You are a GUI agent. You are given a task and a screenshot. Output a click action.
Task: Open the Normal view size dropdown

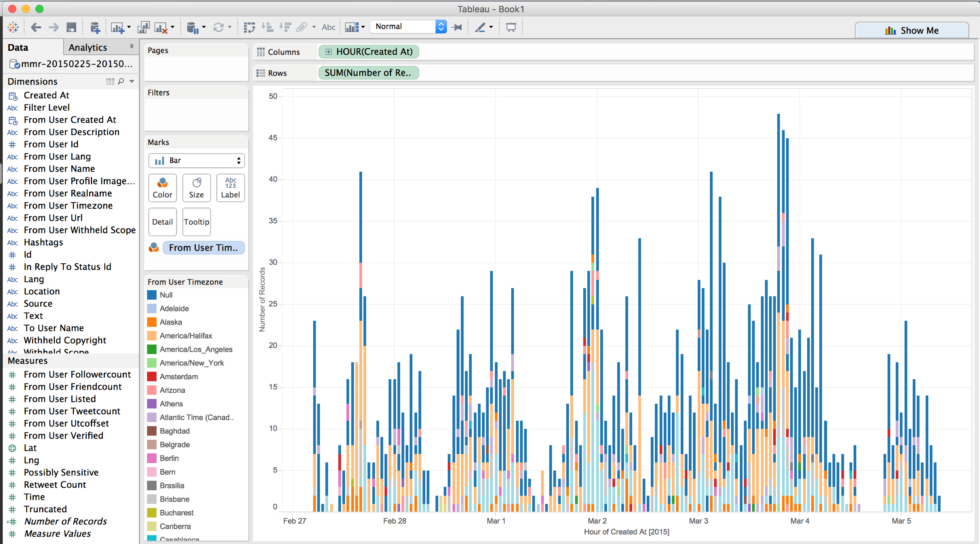tap(408, 27)
